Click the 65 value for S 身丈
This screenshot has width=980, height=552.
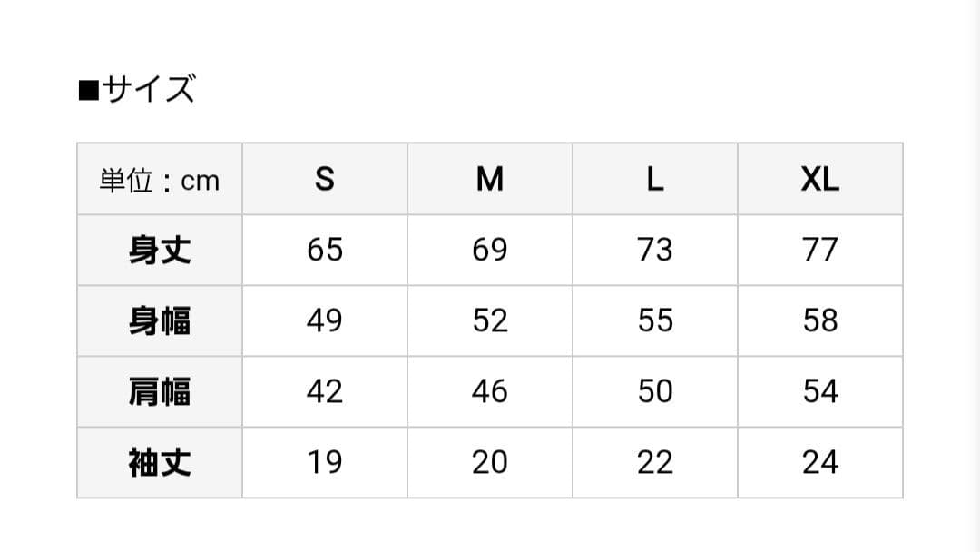pos(325,250)
